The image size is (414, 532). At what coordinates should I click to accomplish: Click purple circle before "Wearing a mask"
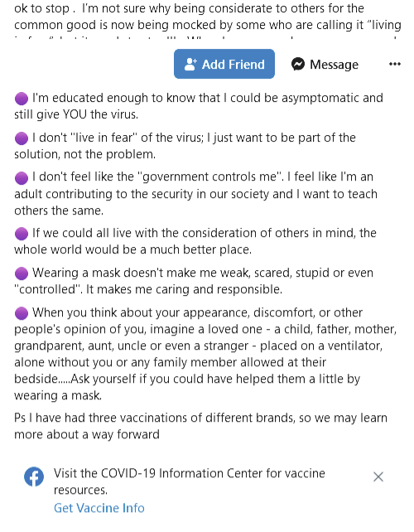[x=22, y=273]
